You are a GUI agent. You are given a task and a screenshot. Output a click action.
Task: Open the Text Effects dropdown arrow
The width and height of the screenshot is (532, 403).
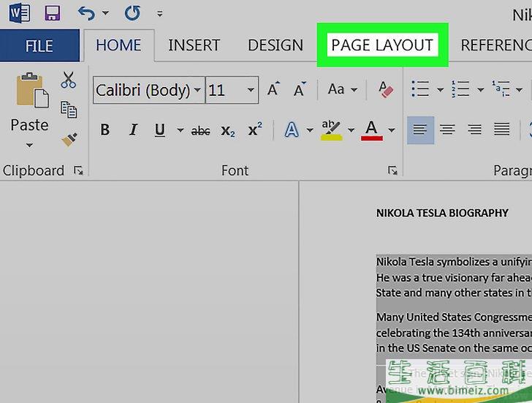309,129
